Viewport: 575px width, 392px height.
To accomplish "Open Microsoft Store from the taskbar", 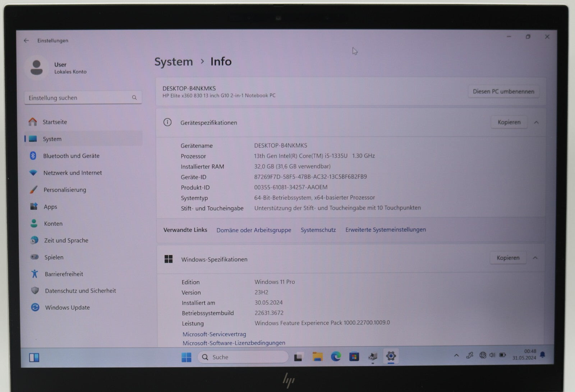I will (354, 356).
